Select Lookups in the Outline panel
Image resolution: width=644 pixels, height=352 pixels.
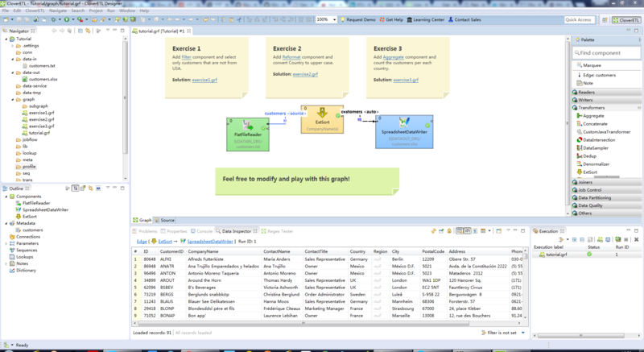[x=25, y=257]
